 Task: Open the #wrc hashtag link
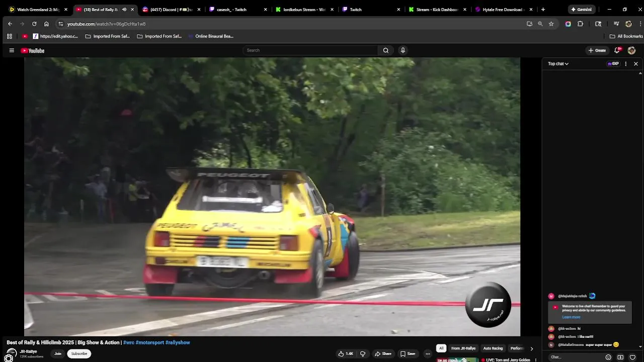click(128, 343)
